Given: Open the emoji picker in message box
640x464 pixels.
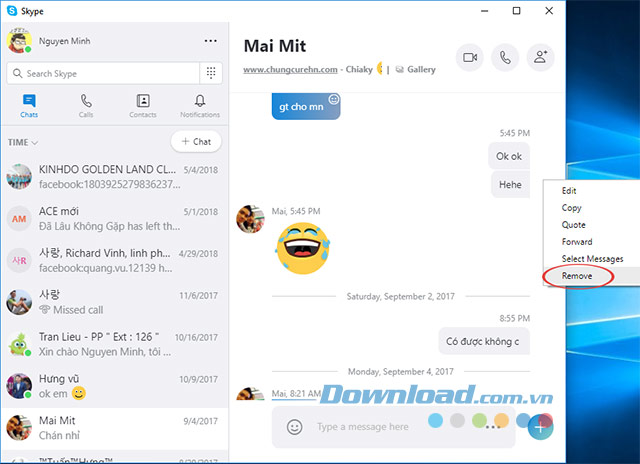Looking at the screenshot, I should pos(295,427).
